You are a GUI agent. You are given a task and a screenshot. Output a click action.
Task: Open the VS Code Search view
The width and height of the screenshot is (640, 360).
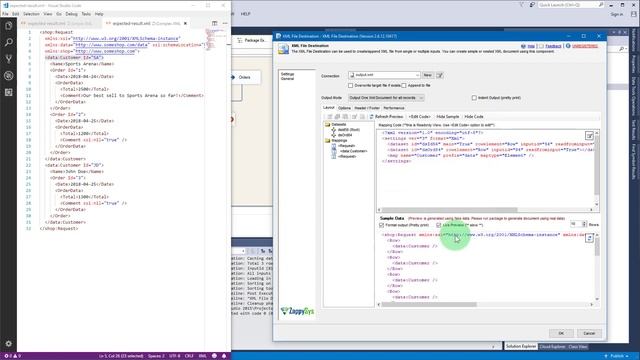pos(9,42)
